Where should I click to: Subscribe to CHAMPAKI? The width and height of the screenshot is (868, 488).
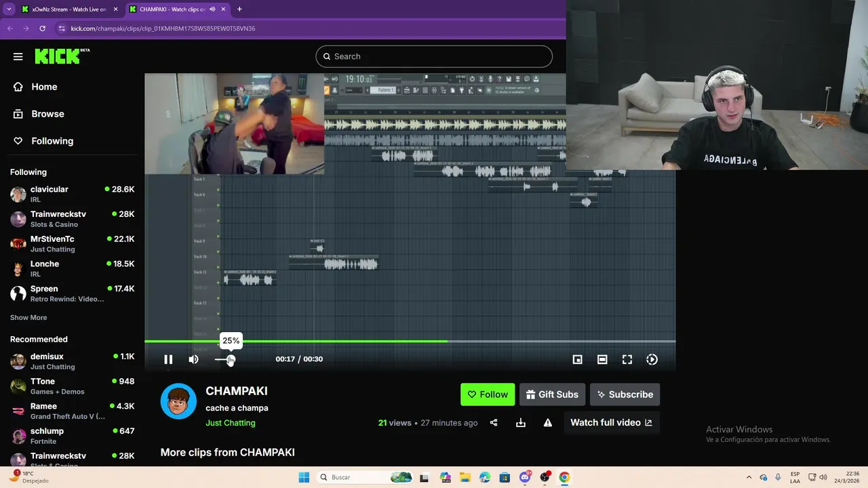click(625, 394)
